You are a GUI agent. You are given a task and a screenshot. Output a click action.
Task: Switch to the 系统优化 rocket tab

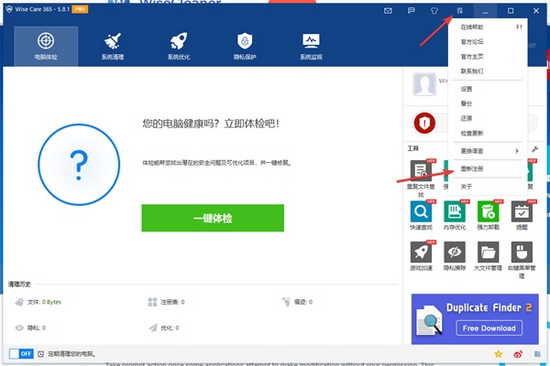[179, 46]
